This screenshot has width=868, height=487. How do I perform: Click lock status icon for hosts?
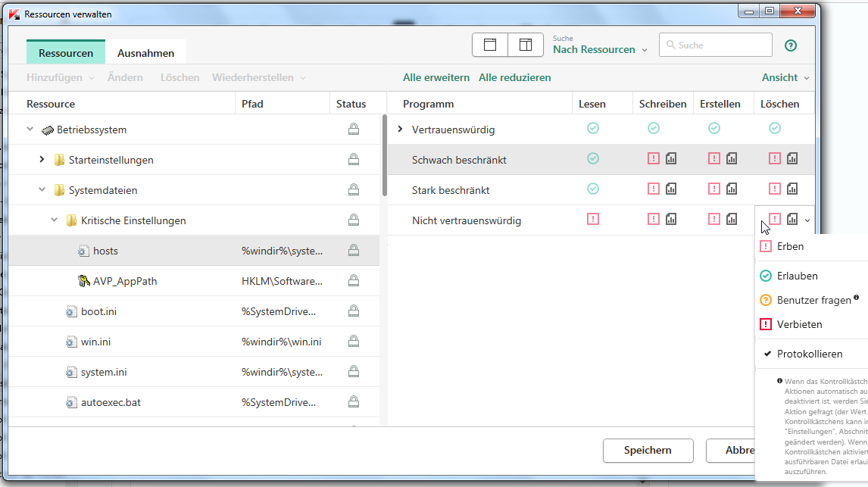click(353, 251)
